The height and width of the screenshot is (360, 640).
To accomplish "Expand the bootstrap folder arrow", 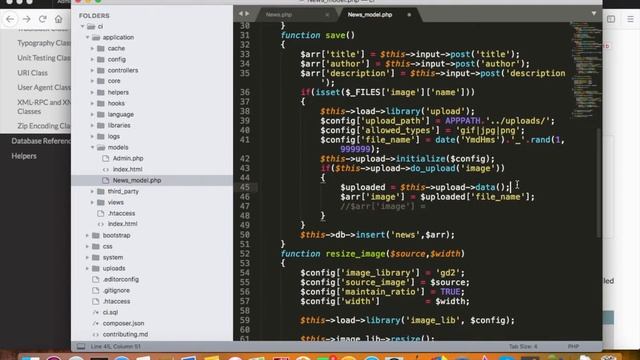I will point(87,236).
